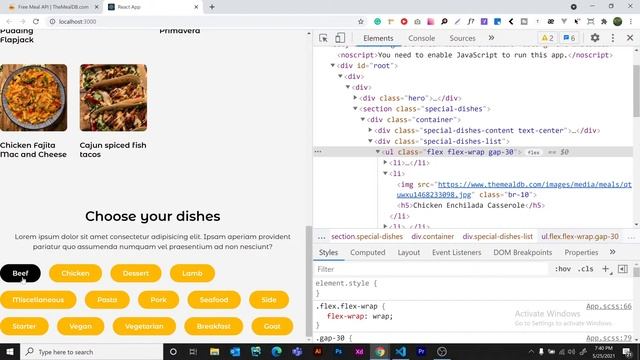The width and height of the screenshot is (640, 360).
Task: Select the Miscellaneous category button
Action: [x=38, y=300]
